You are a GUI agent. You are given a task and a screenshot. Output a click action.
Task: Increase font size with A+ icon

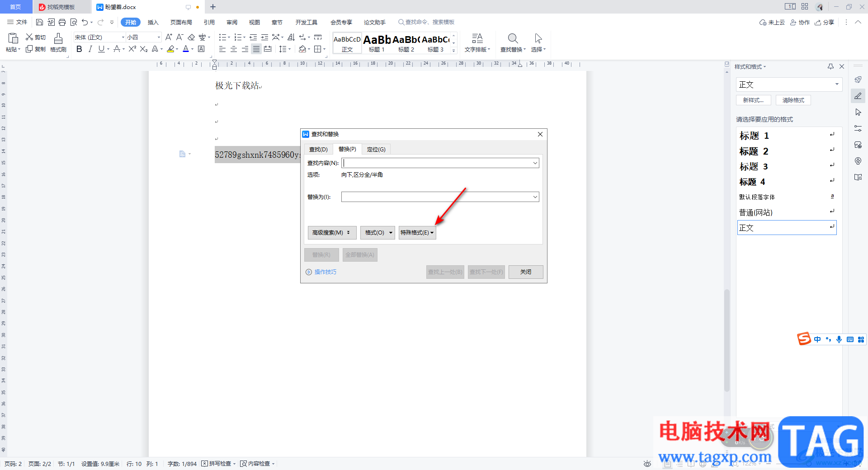click(168, 37)
